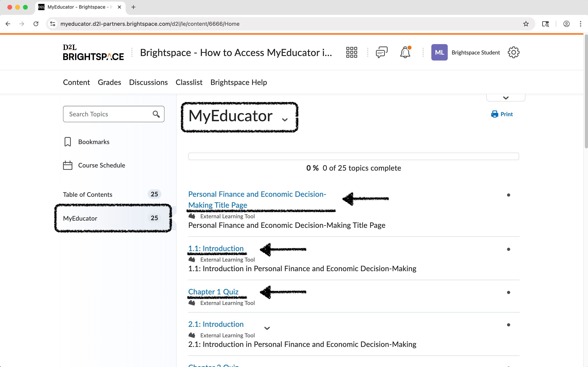Expand the 2.1: Introduction chevron menu
The width and height of the screenshot is (588, 367).
[x=267, y=328]
